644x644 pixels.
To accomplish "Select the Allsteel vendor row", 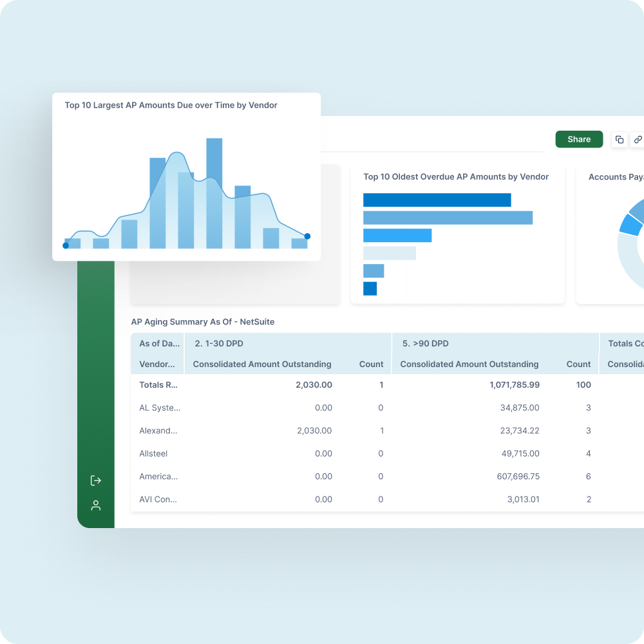I will click(153, 453).
